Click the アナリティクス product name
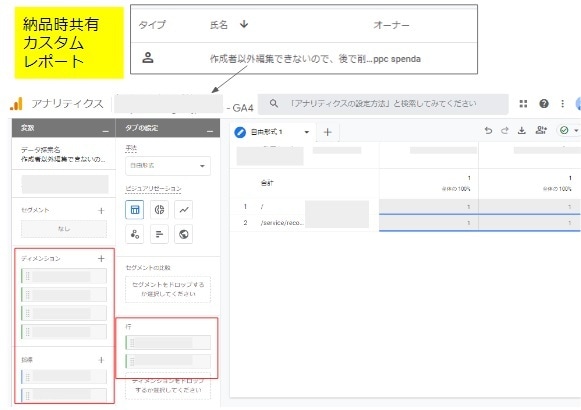This screenshot has height=410, width=581. [67, 104]
